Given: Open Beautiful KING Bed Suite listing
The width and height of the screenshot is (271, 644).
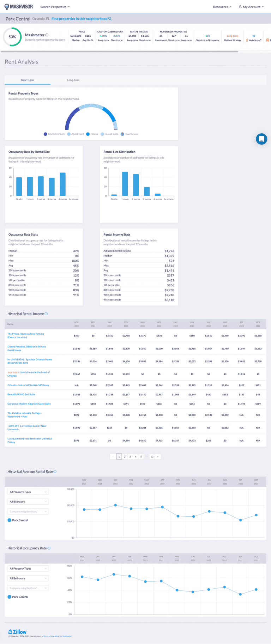Looking at the screenshot, I should point(21,394).
